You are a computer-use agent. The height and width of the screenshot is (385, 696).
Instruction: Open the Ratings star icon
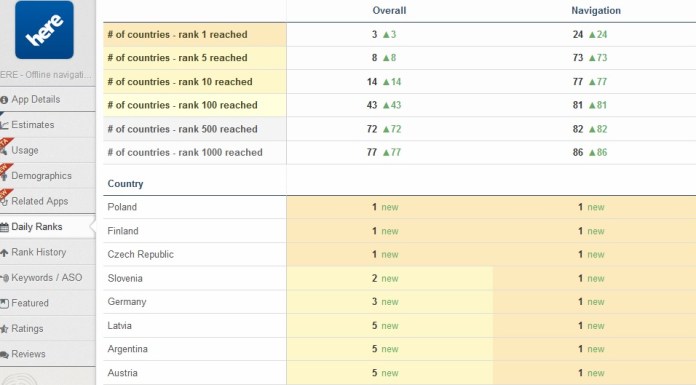4,329
